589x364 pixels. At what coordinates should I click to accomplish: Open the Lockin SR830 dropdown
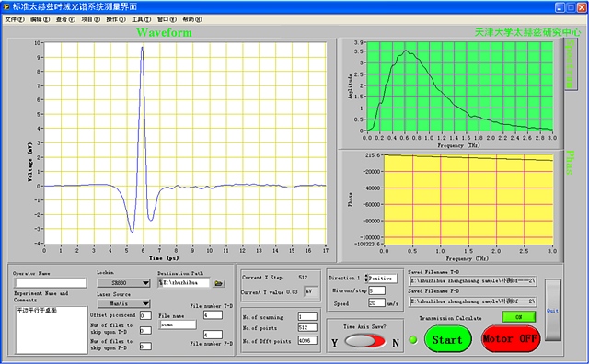123,282
